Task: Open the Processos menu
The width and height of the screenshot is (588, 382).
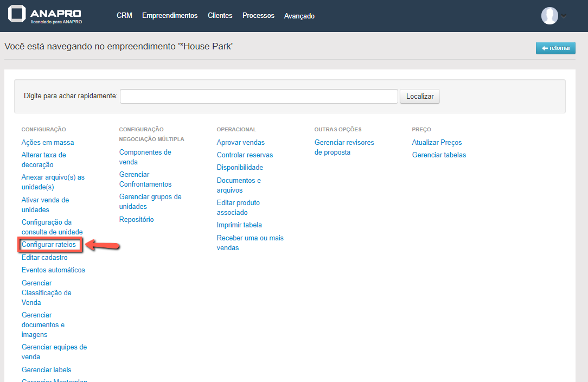Action: point(258,16)
